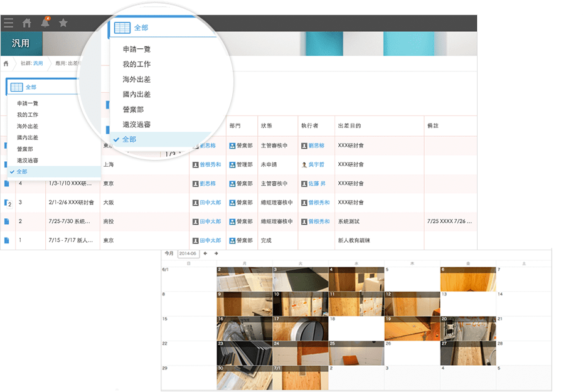Open record document icon in row number 1
This screenshot has width=583, height=392.
7,240
